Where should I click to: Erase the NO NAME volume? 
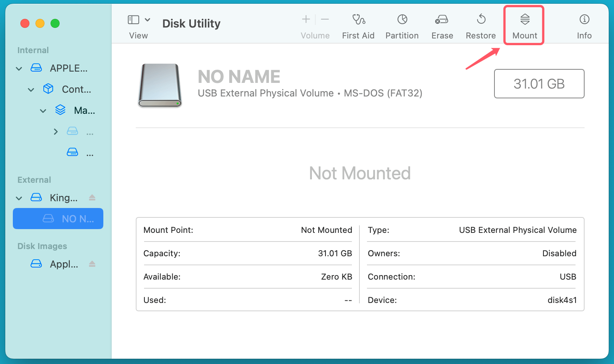(442, 25)
